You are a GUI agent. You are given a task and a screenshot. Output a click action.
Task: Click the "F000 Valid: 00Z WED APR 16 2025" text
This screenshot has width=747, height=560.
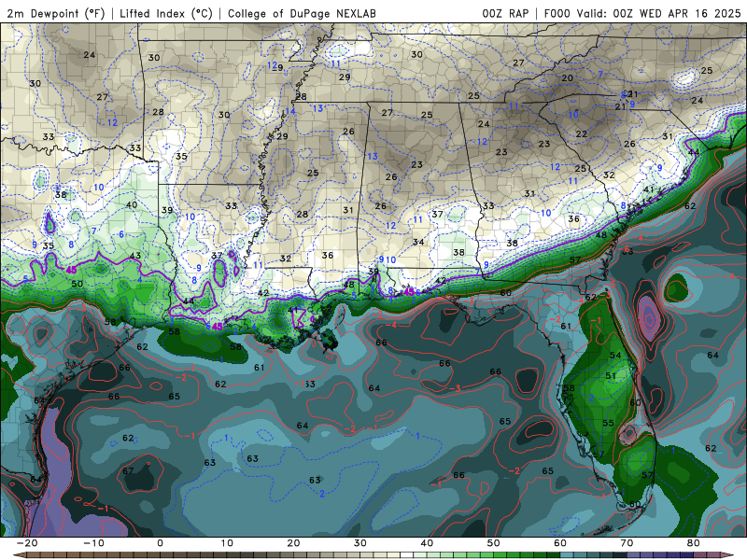pyautogui.click(x=642, y=13)
